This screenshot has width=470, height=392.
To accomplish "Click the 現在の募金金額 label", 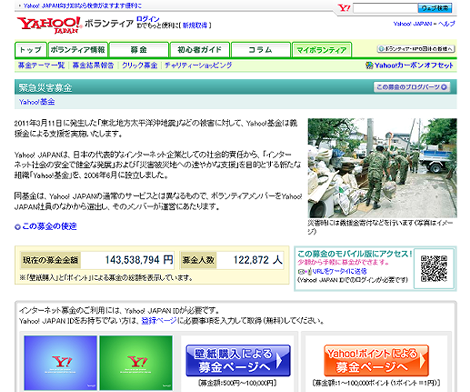I will point(50,260).
